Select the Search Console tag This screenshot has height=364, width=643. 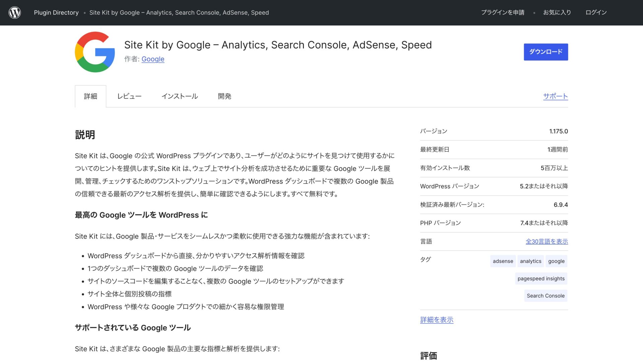[x=545, y=295]
